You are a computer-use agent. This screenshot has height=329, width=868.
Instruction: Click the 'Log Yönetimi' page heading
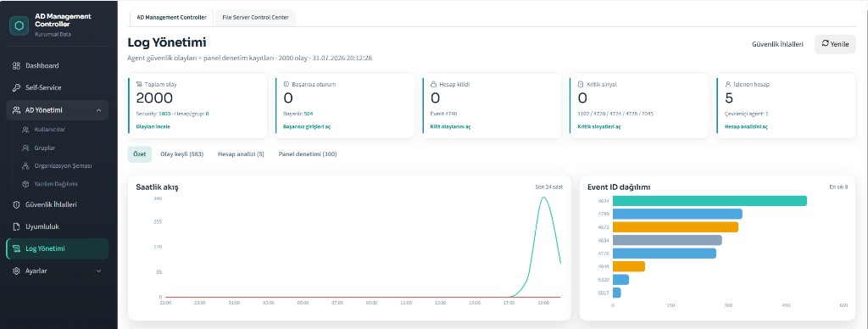click(x=167, y=42)
